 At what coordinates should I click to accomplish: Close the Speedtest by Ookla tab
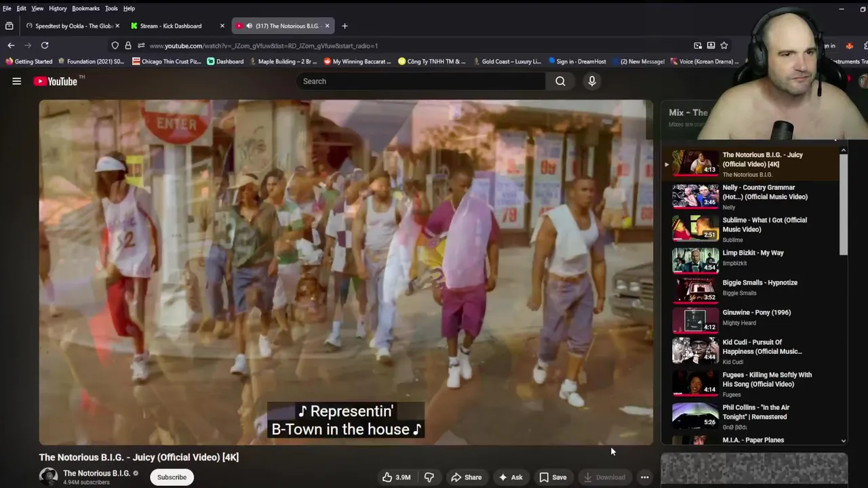point(117,26)
